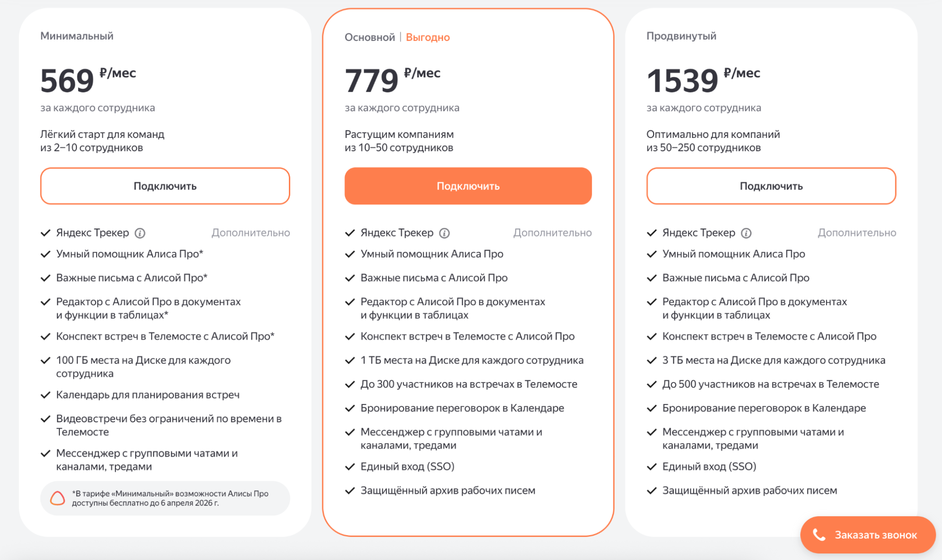Click Дополнительно label in the Минимальный plan
The width and height of the screenshot is (942, 560).
250,233
